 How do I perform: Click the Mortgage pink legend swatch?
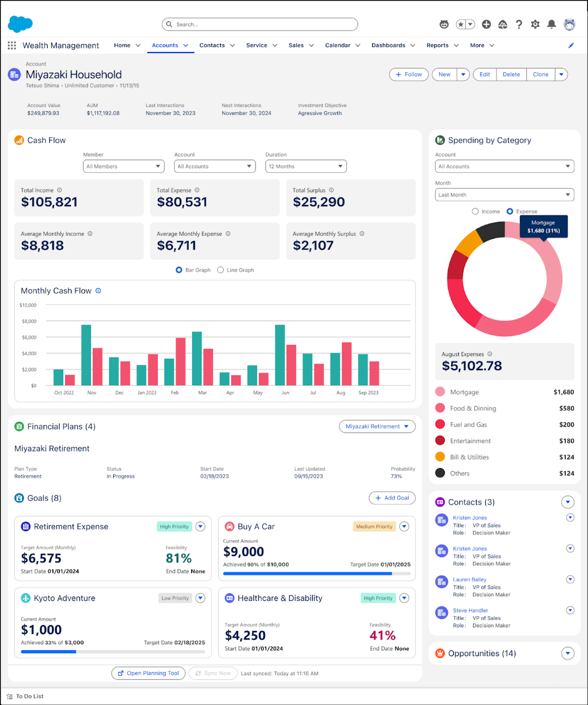(440, 392)
